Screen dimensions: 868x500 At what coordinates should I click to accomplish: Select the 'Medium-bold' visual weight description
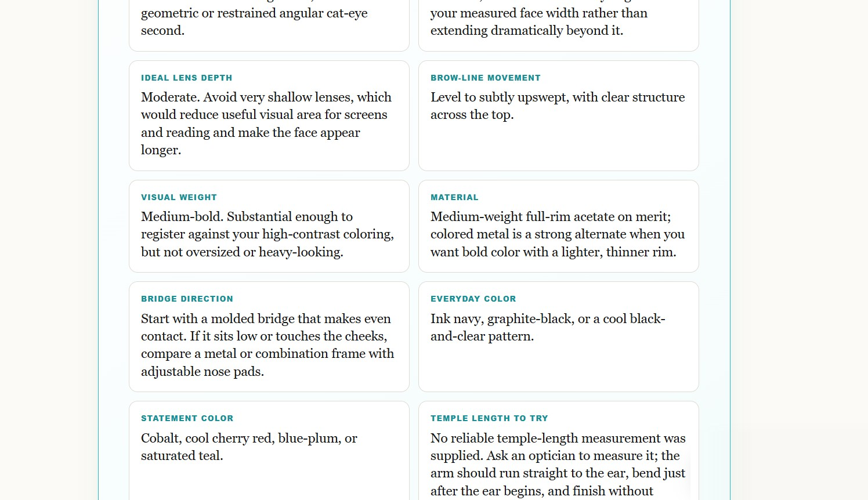[x=267, y=234]
